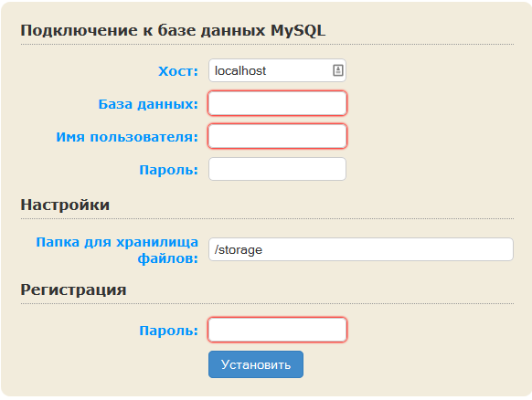The width and height of the screenshot is (532, 400).
Task: Focus the Регистрация Пароль input field
Action: 277,330
